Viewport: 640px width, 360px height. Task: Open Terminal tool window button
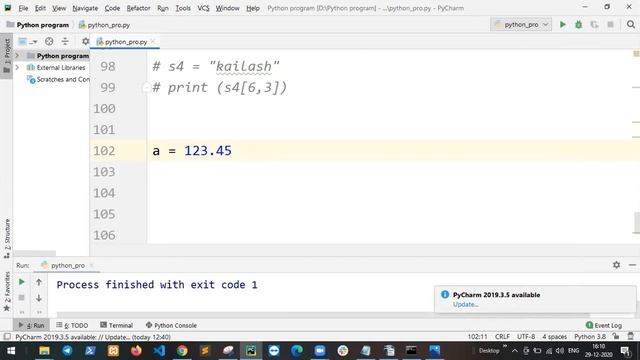[116, 325]
